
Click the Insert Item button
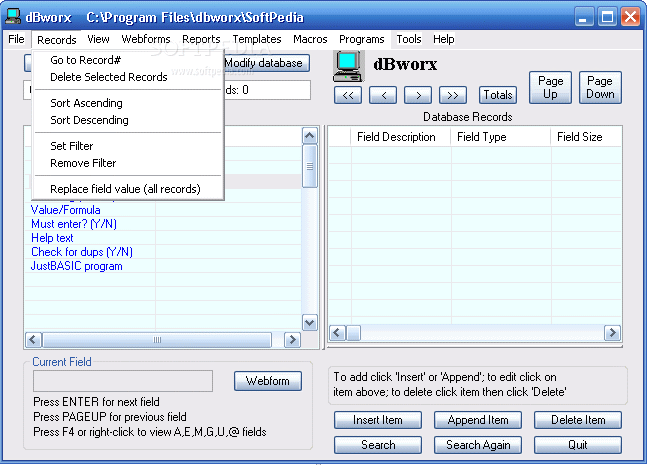point(378,420)
